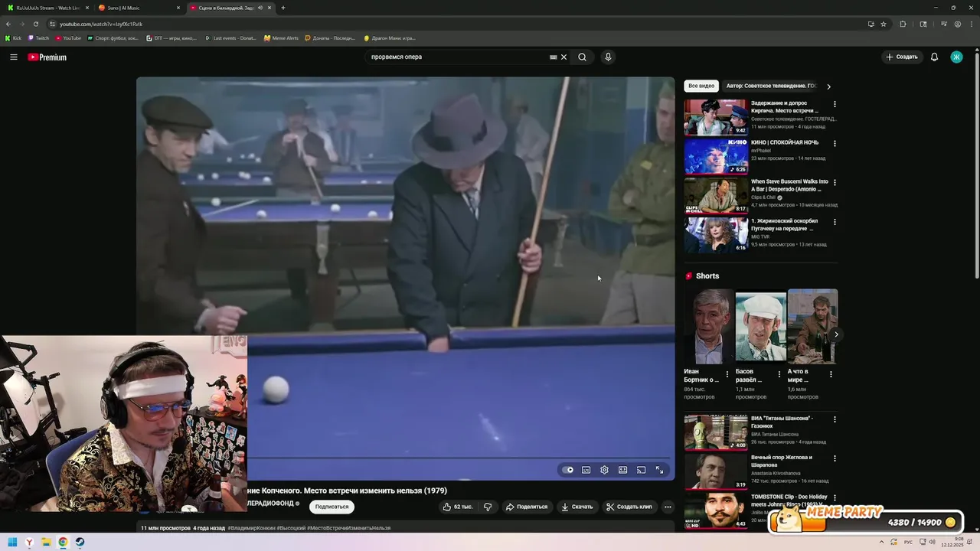Open options for Жириновский оскорбил video

tap(835, 222)
